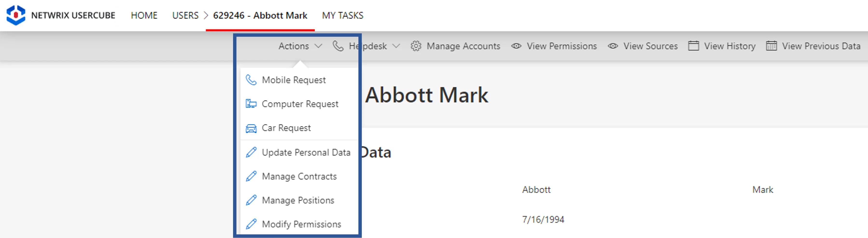Click the eye icon for View Sources

coord(612,46)
